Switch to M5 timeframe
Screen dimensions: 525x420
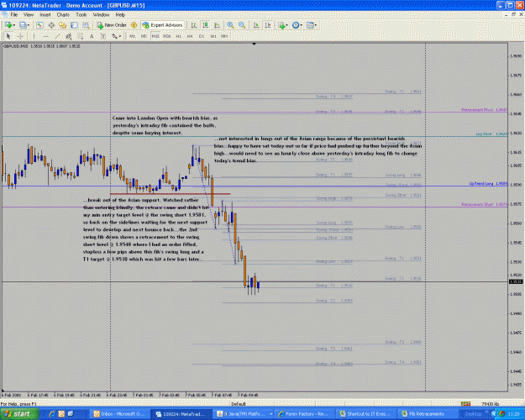pos(144,36)
